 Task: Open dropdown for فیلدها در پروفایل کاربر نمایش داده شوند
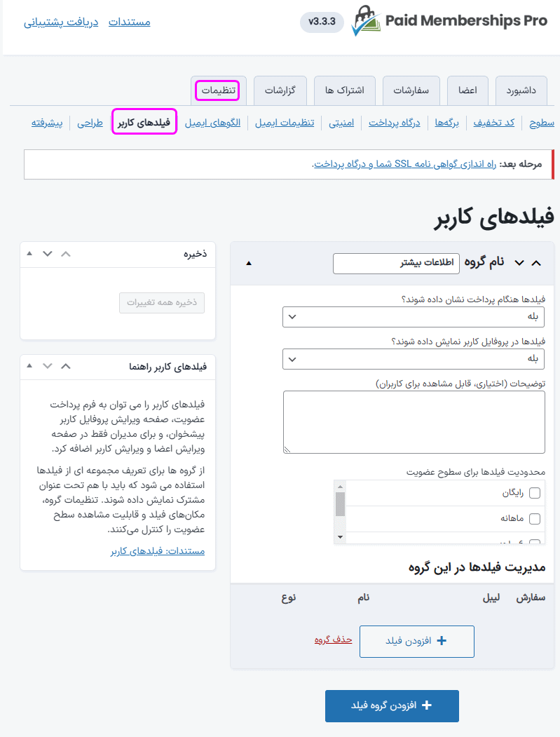pos(414,359)
